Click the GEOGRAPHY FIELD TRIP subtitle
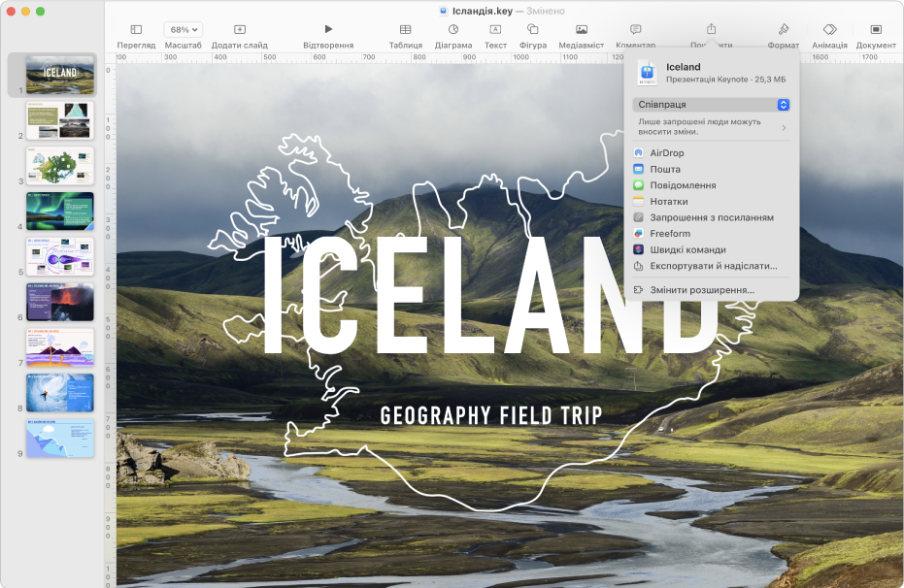The image size is (904, 588). pyautogui.click(x=491, y=415)
